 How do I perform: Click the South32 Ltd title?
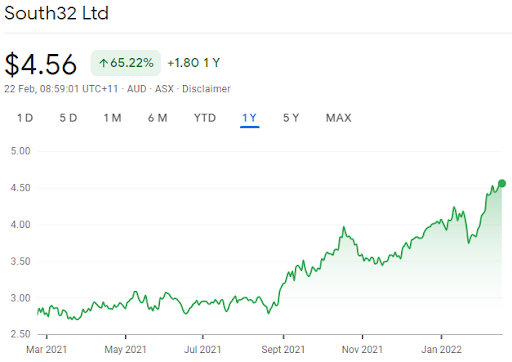point(56,13)
